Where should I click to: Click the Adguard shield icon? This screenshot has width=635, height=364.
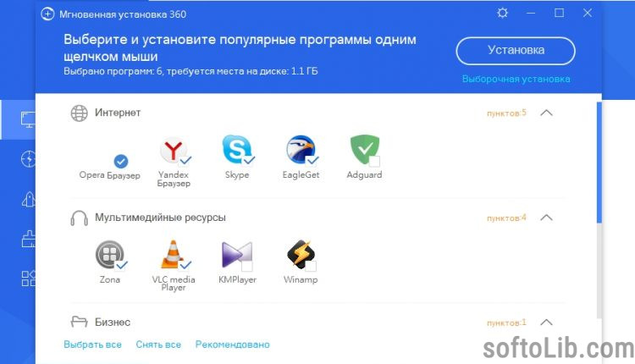(364, 149)
